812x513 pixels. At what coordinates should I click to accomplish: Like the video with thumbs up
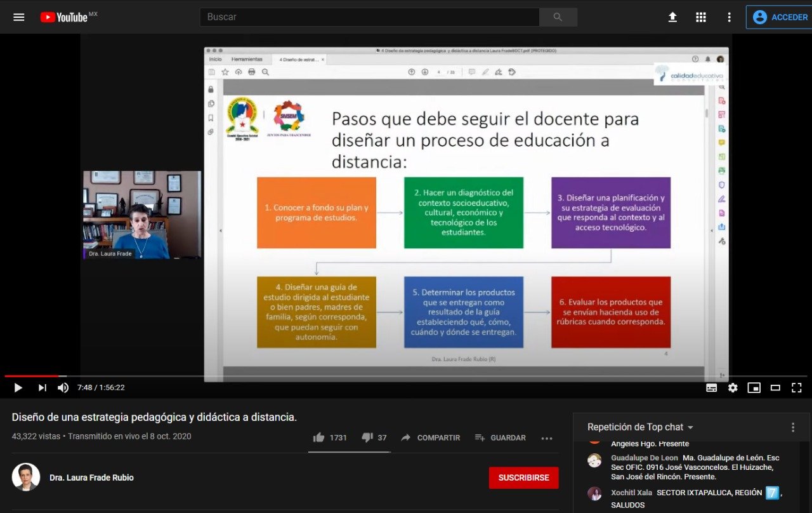coord(319,437)
